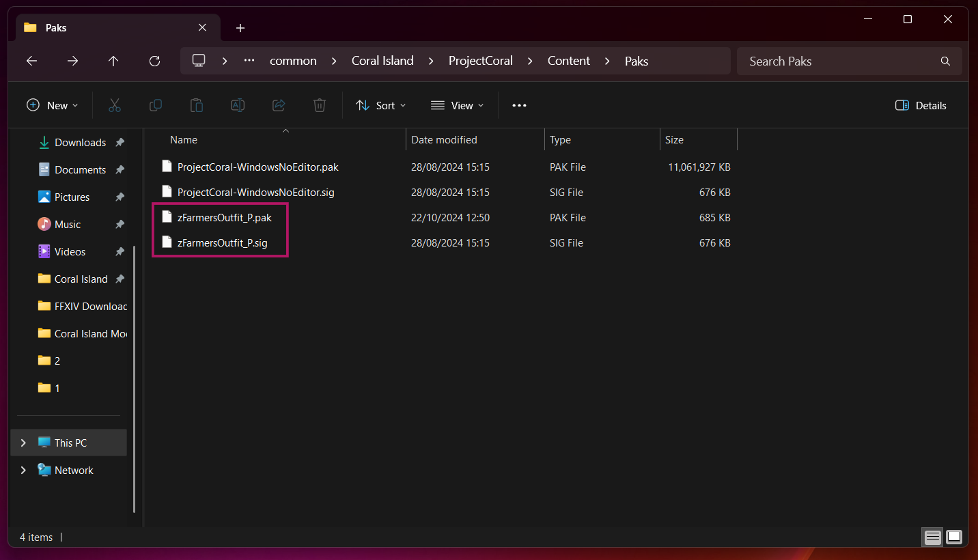978x560 pixels.
Task: Close the Paks tab
Action: click(x=202, y=27)
